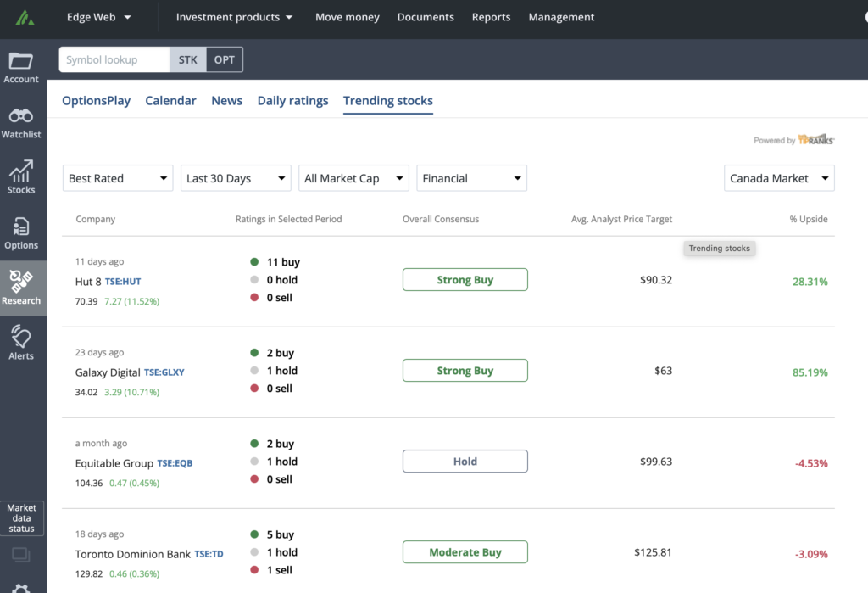Click the Market data status button

pyautogui.click(x=22, y=518)
